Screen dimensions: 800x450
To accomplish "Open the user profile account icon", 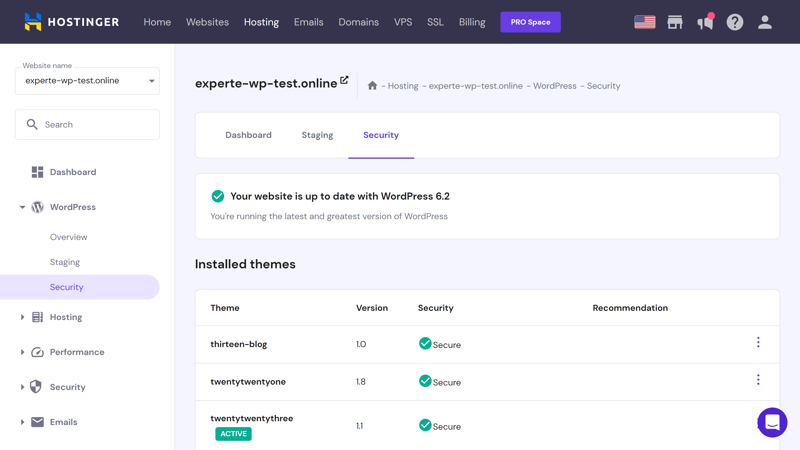I will pyautogui.click(x=764, y=22).
